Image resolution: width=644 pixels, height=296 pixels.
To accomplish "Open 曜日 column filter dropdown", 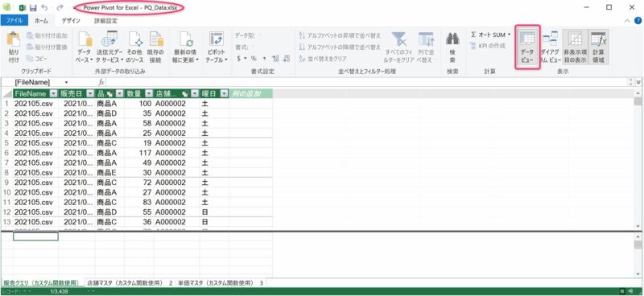I will (x=224, y=93).
